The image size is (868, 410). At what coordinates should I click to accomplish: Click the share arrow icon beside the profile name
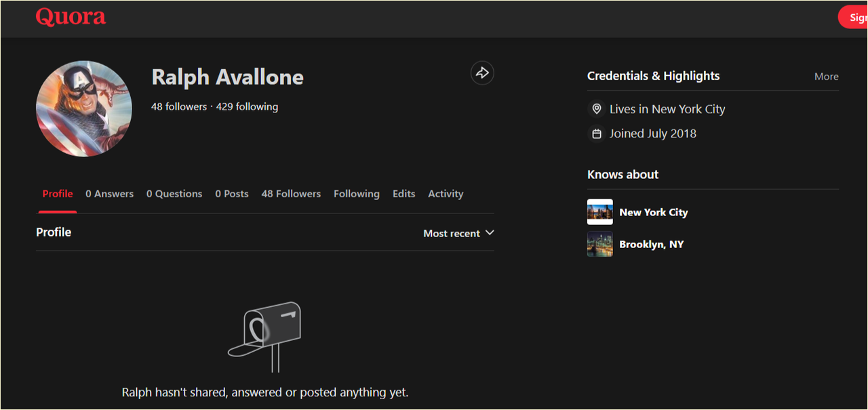pos(482,73)
